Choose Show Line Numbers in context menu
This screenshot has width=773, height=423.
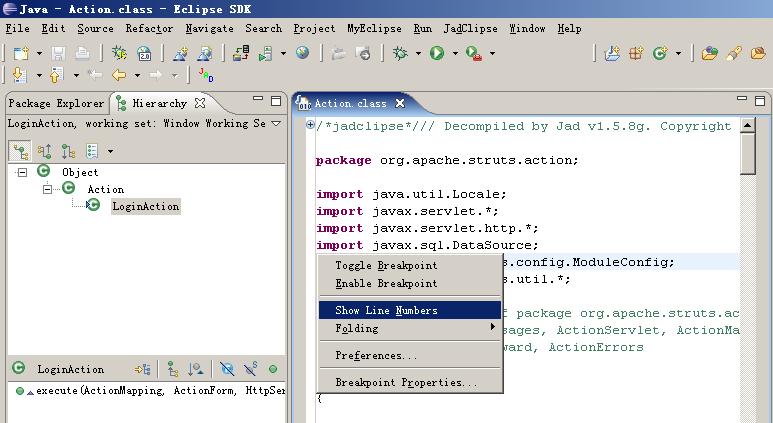[x=410, y=310]
